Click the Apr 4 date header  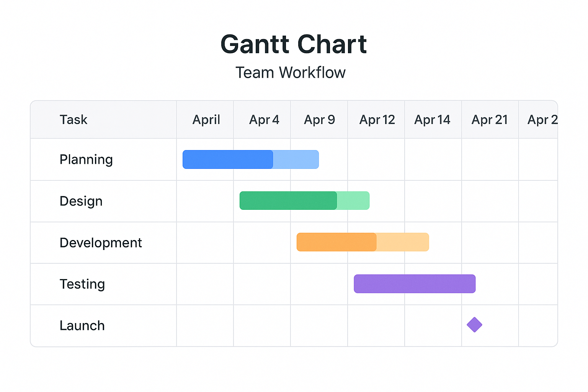tap(264, 120)
